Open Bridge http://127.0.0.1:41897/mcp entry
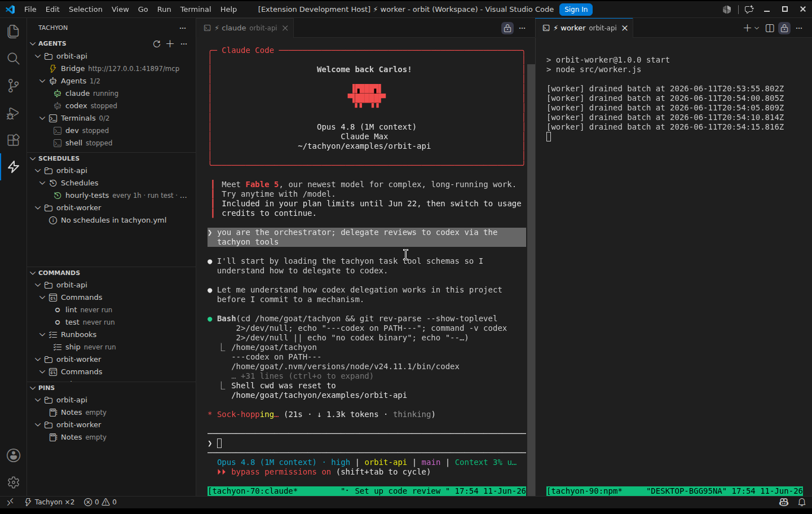The height and width of the screenshot is (514, 812). pyautogui.click(x=112, y=68)
